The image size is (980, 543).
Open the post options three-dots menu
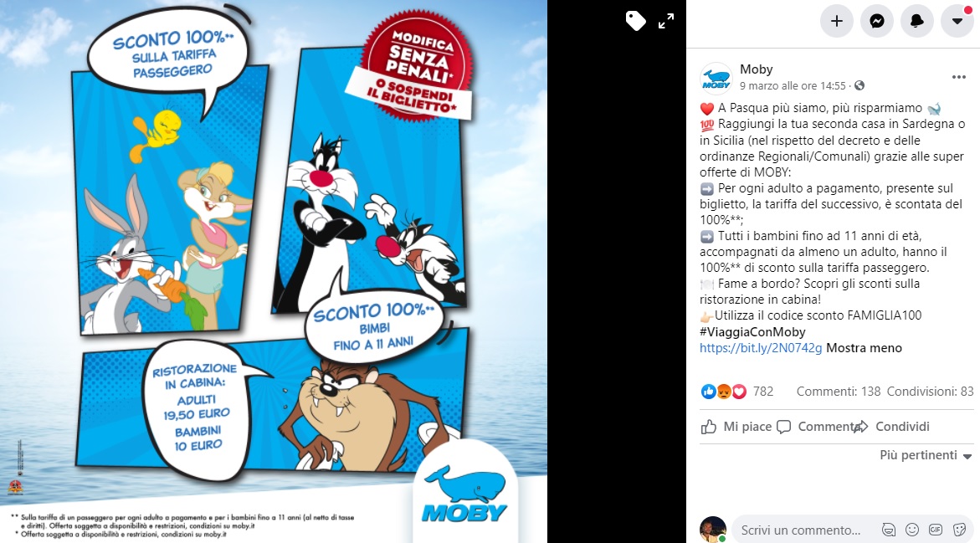959,77
